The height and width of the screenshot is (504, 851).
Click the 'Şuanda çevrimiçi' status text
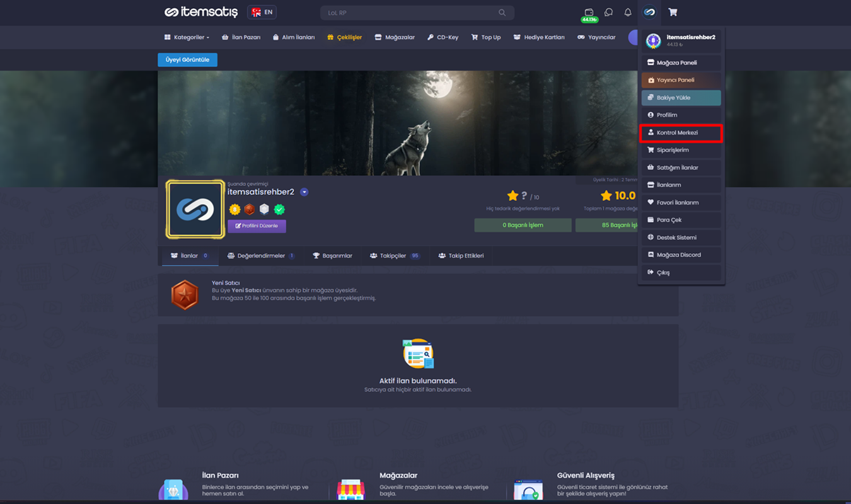click(x=248, y=183)
